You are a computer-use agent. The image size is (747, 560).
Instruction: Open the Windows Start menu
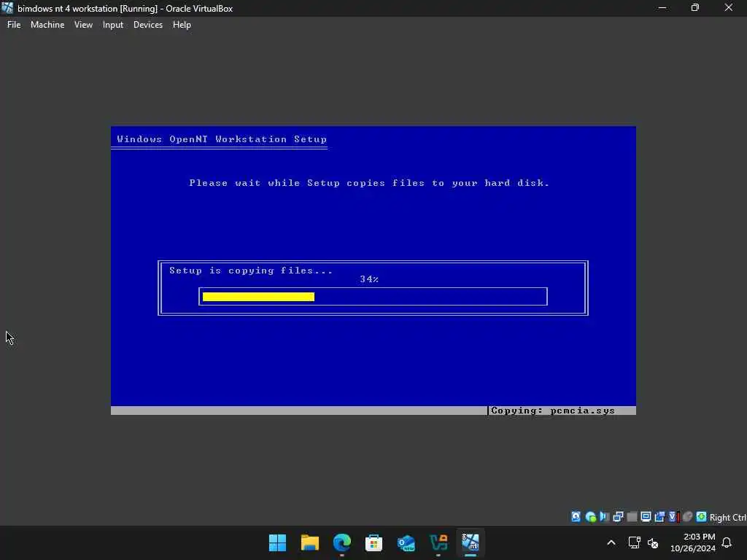point(277,542)
